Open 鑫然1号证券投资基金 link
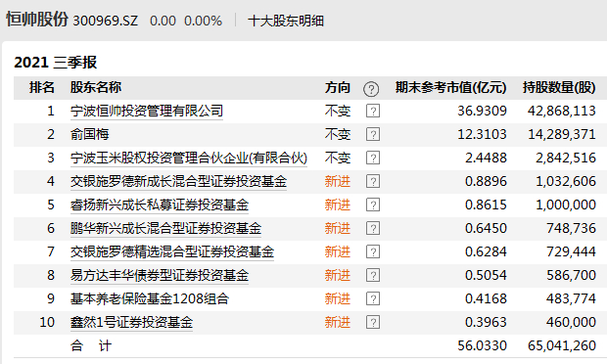 [x=131, y=322]
